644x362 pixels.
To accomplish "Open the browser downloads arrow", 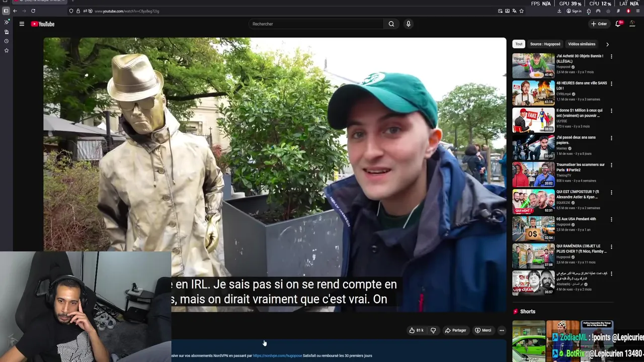I will point(559,11).
